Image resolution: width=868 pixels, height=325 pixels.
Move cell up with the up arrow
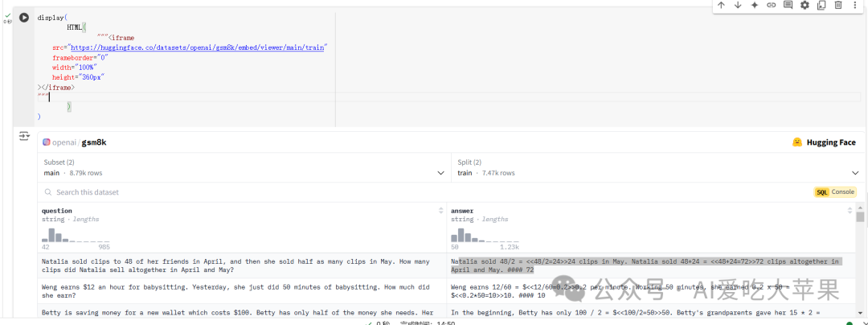(x=721, y=5)
